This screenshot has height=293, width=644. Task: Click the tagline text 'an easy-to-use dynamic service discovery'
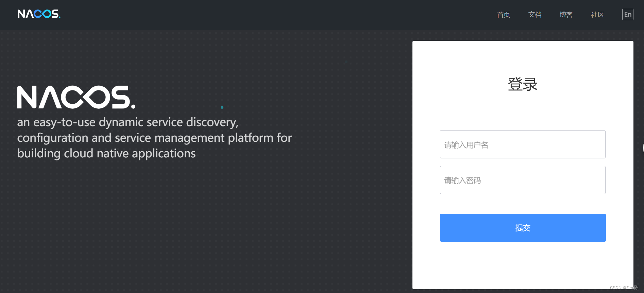[x=128, y=122]
